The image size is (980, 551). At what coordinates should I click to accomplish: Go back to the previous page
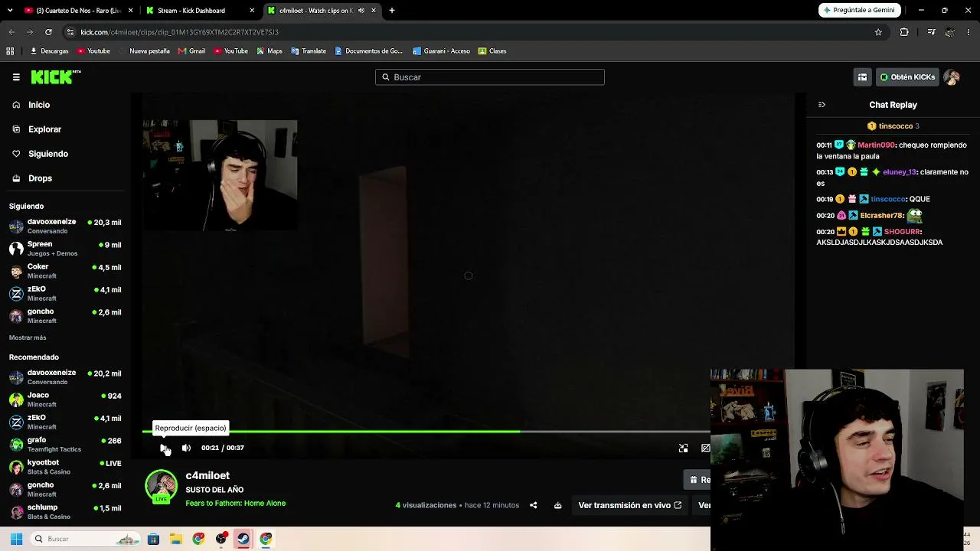(x=11, y=32)
